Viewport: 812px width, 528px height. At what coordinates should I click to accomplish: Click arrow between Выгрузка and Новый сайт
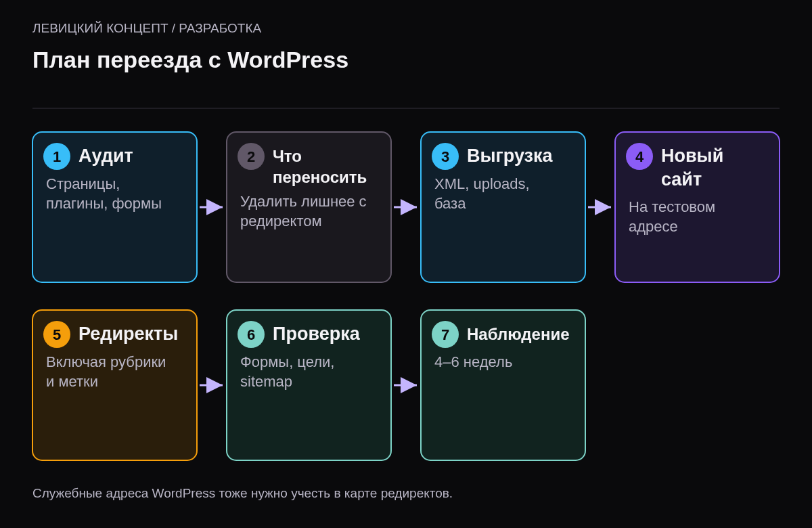600,207
